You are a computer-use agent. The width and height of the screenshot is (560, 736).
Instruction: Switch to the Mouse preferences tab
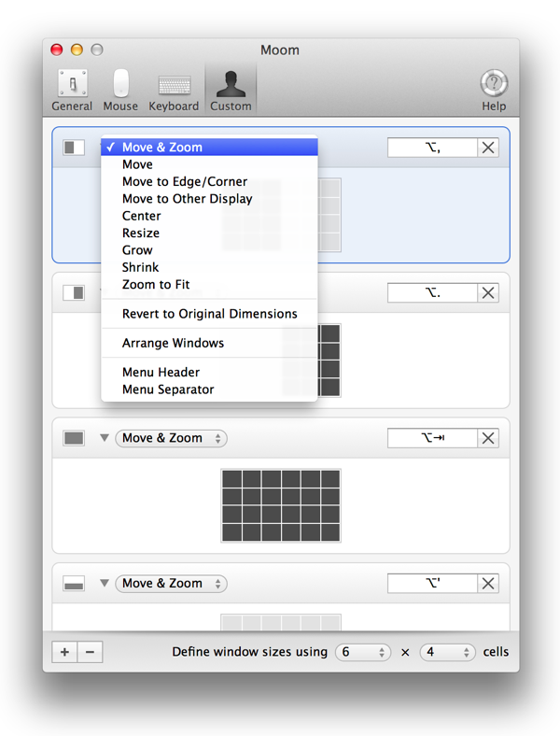click(x=120, y=91)
